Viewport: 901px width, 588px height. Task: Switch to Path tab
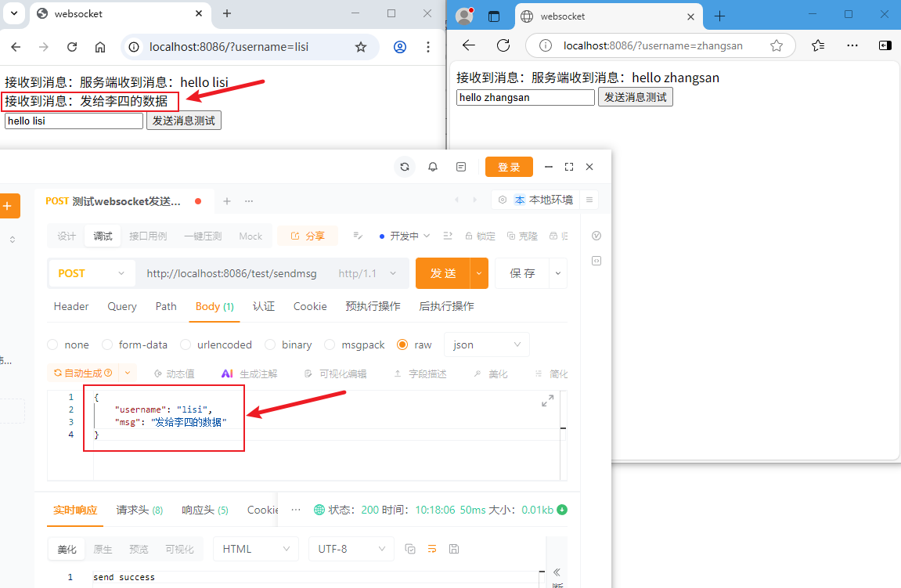tap(166, 306)
